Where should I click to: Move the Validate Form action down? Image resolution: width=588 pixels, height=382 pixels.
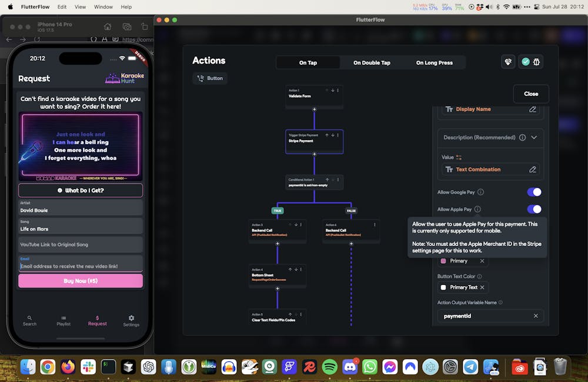[x=333, y=91]
